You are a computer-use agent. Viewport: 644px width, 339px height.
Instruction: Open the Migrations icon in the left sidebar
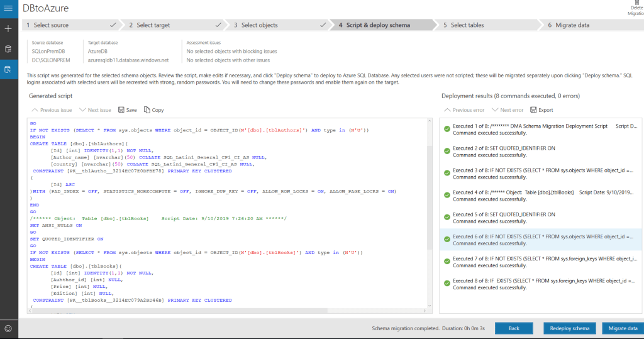coord(8,69)
